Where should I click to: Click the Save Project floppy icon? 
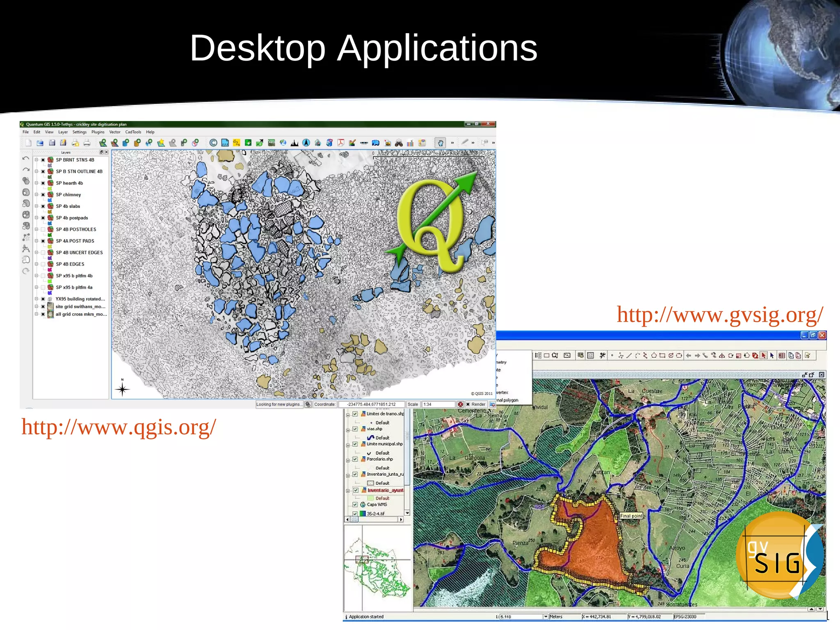click(52, 143)
